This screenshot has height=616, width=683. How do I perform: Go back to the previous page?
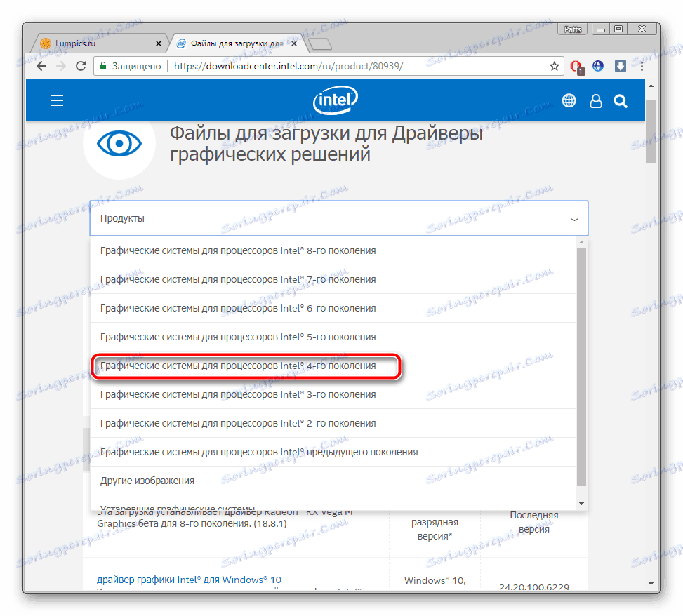tap(41, 66)
